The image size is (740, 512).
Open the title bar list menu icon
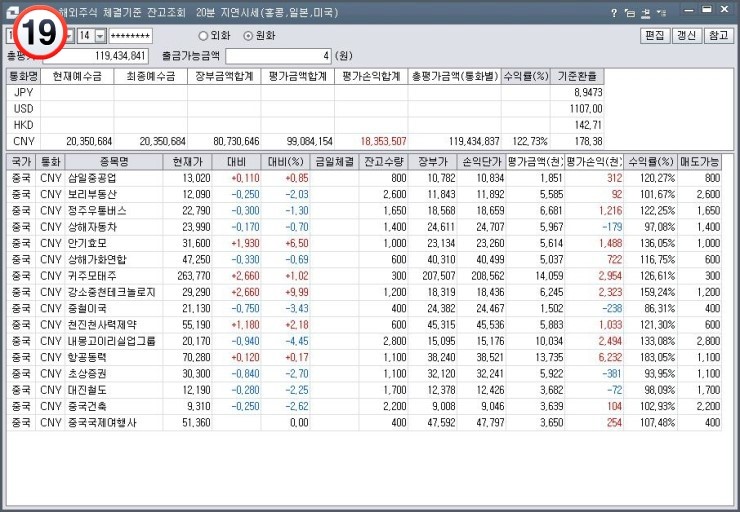click(662, 13)
